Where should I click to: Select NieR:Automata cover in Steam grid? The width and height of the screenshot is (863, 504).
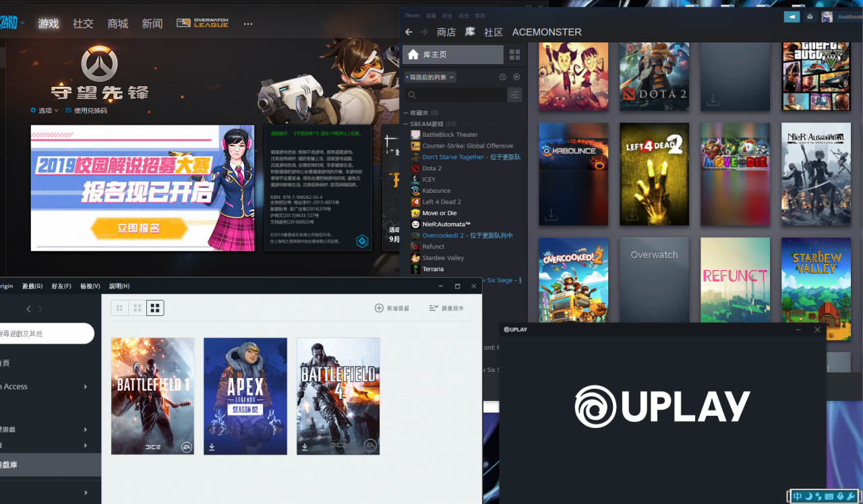[x=816, y=174]
